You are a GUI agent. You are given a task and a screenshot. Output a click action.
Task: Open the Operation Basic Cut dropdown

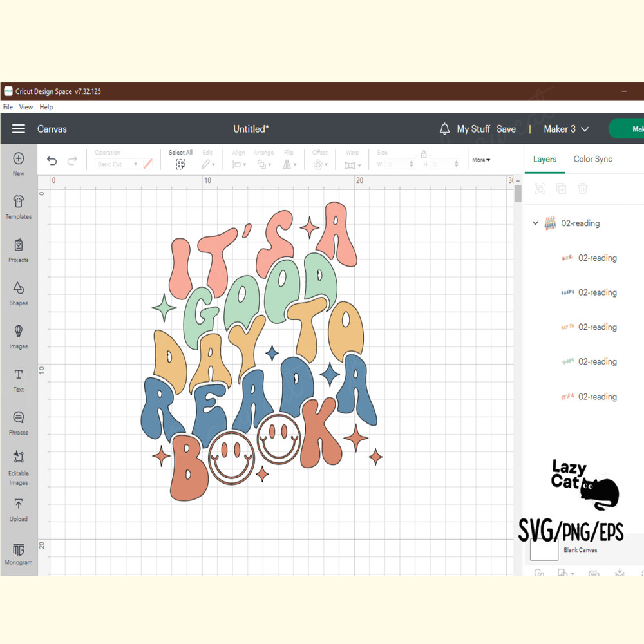point(117,164)
